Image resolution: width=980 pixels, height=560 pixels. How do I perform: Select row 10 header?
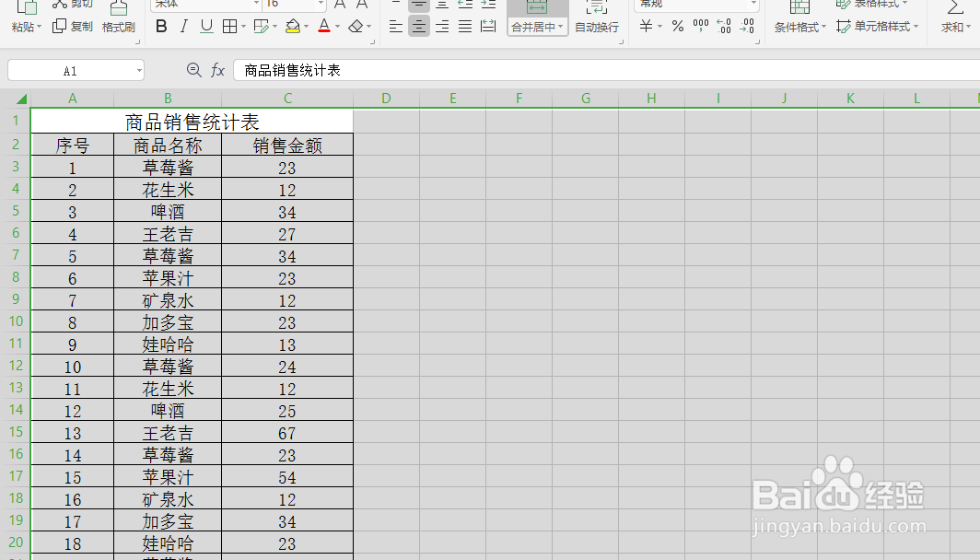(x=16, y=321)
